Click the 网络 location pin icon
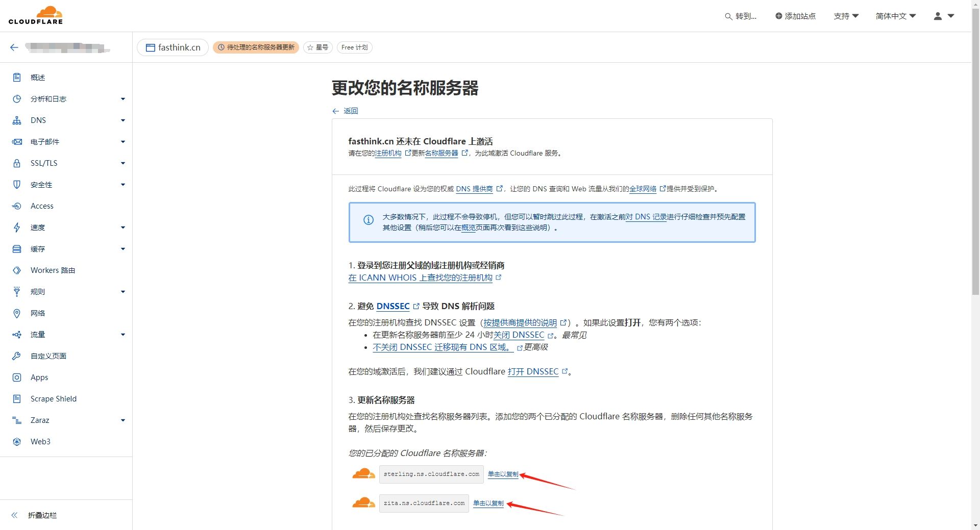980x530 pixels. click(x=17, y=313)
